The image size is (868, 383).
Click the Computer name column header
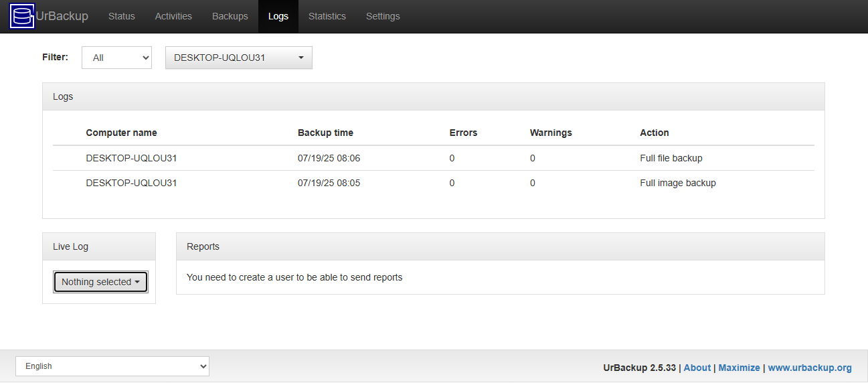122,133
